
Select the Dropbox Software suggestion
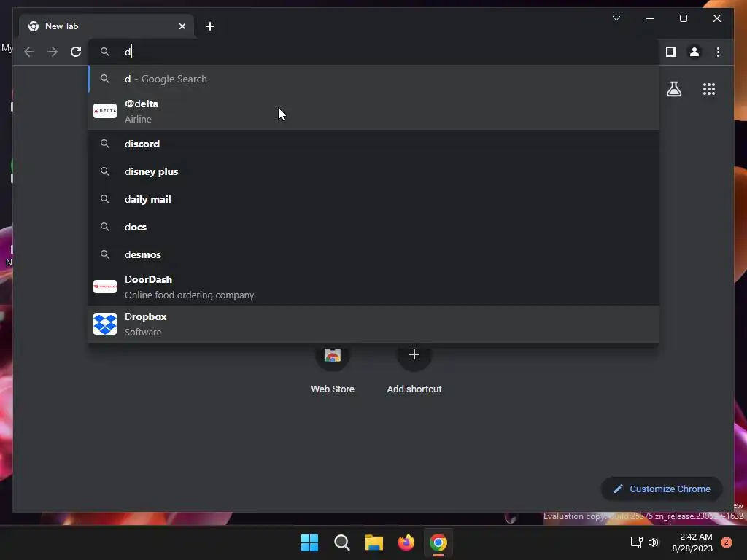pyautogui.click(x=373, y=324)
